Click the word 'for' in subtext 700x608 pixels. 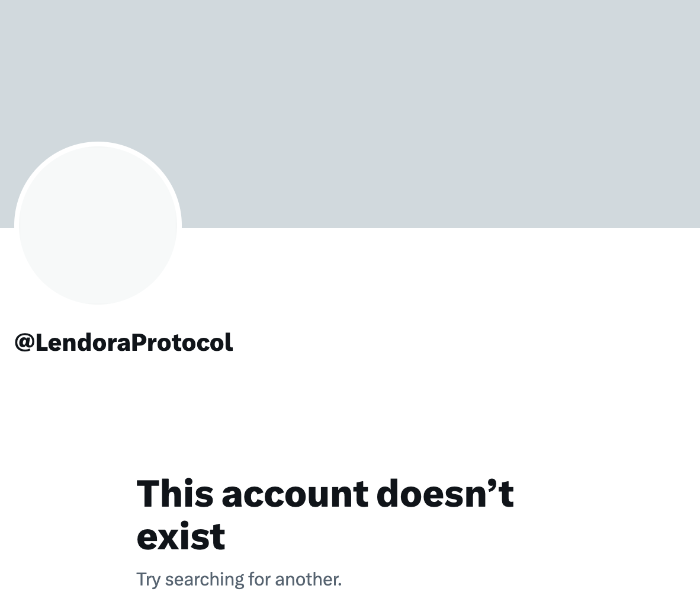coord(259,580)
